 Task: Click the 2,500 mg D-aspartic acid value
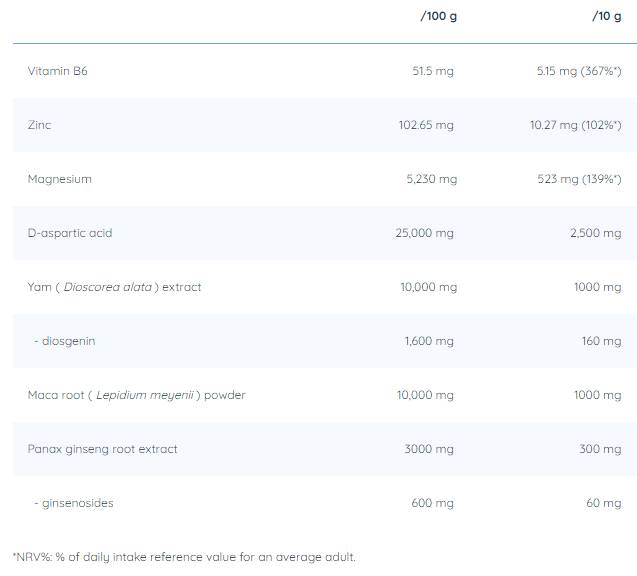click(594, 233)
